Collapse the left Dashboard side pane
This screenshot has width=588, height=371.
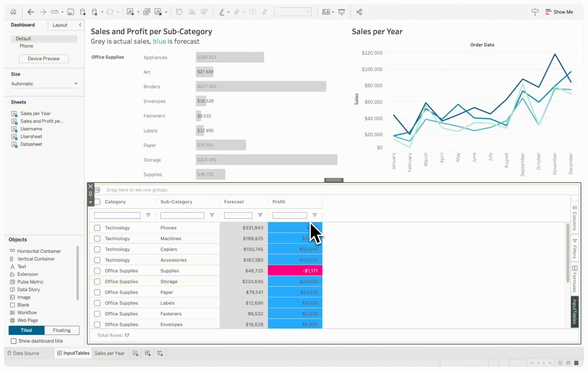pos(80,25)
